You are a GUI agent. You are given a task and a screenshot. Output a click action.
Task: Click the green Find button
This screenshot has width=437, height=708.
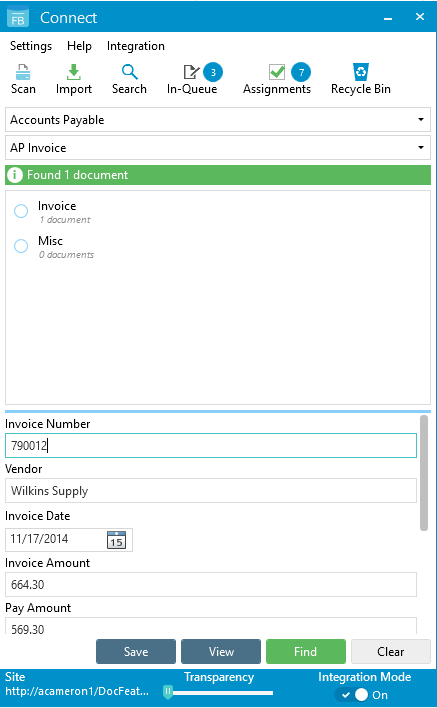point(306,652)
